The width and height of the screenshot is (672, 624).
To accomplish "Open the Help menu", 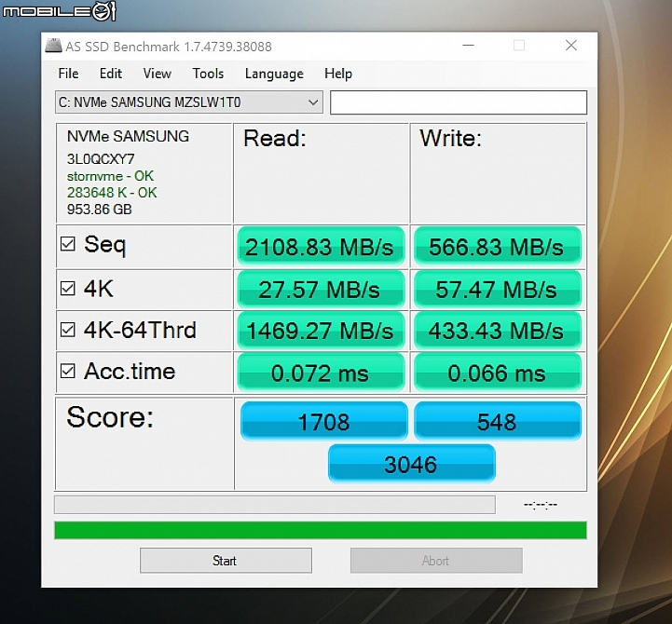I will click(x=338, y=74).
